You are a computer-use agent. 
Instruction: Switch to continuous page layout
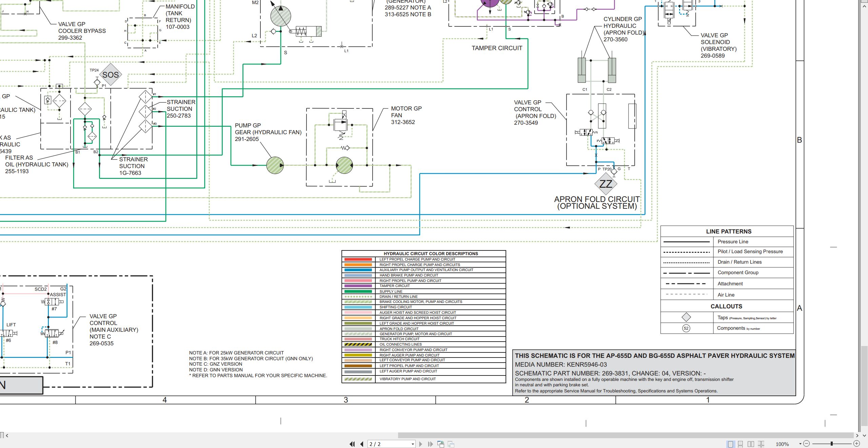point(741,444)
